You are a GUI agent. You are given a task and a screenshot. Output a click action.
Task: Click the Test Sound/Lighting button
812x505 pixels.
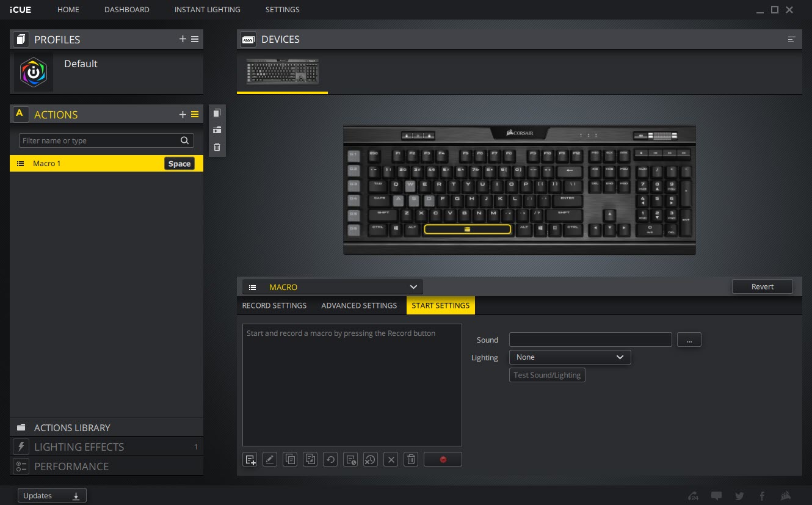tap(547, 375)
